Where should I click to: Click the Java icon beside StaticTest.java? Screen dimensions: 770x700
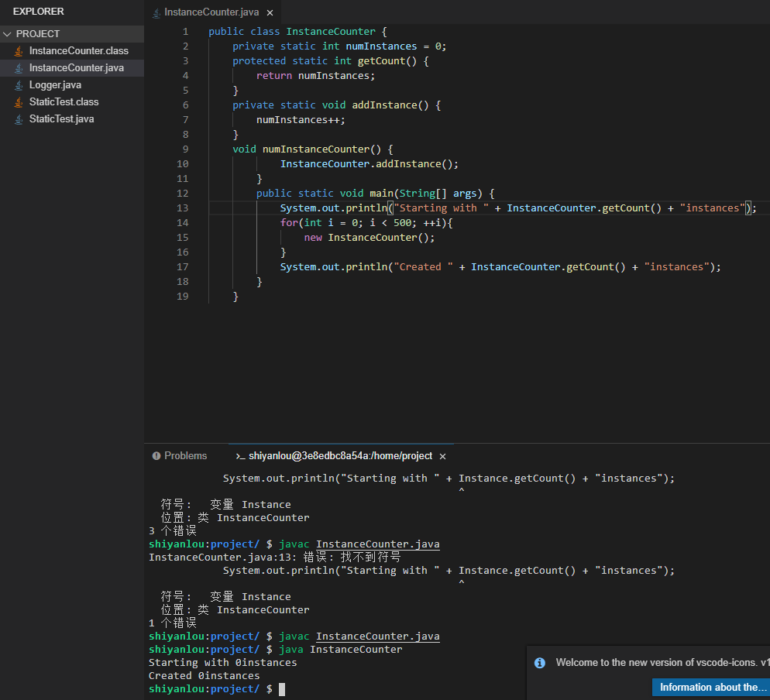pyautogui.click(x=19, y=119)
